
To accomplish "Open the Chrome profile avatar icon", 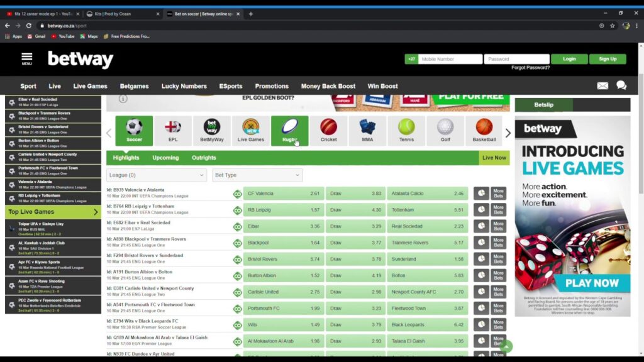I will (626, 25).
